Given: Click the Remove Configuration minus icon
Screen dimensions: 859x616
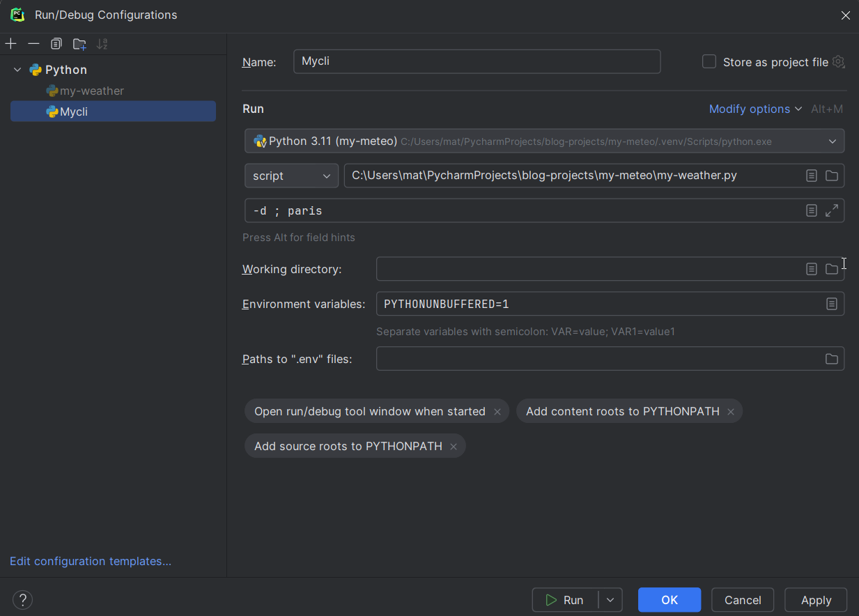Looking at the screenshot, I should click(x=33, y=44).
